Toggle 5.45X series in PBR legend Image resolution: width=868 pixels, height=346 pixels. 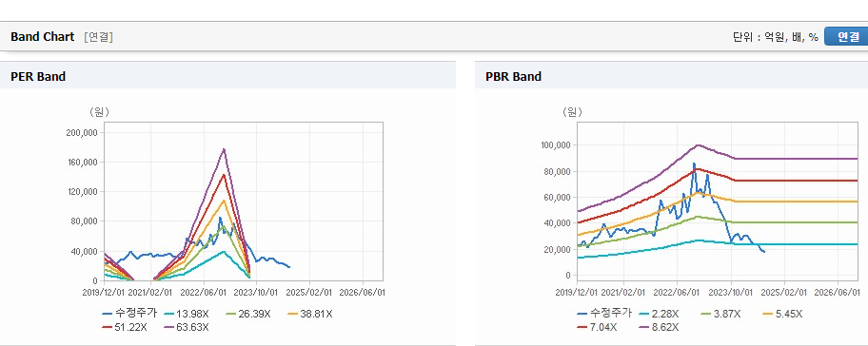coord(782,314)
